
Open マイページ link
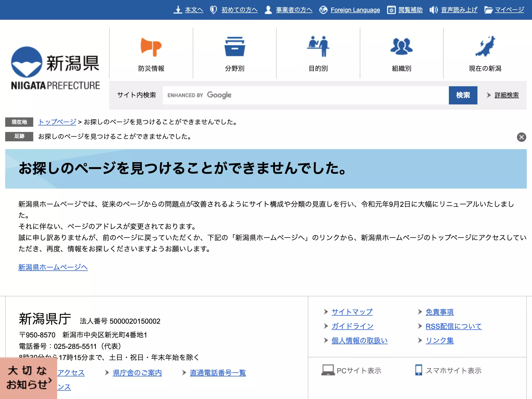[x=509, y=10]
